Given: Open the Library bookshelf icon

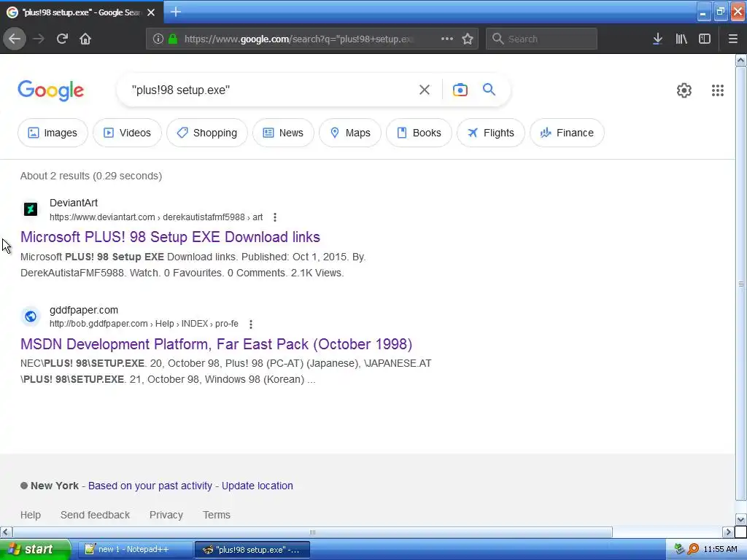Looking at the screenshot, I should [x=681, y=39].
